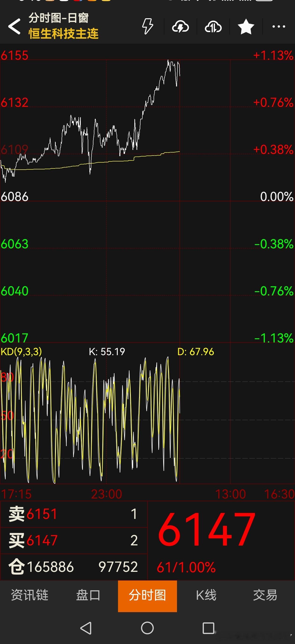Tap the KD(9,3,3) indicator label
The width and height of the screenshot is (295, 644).
tap(21, 351)
